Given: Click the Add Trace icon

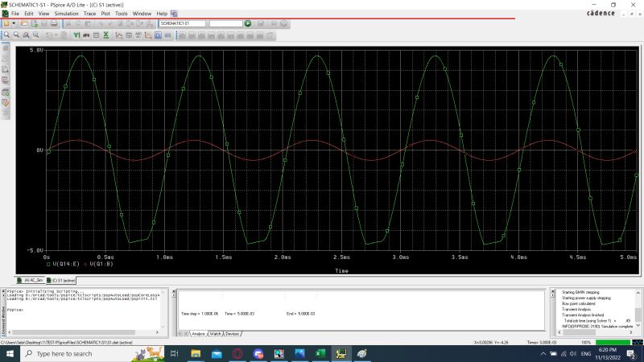Looking at the screenshot, I should (119, 35).
